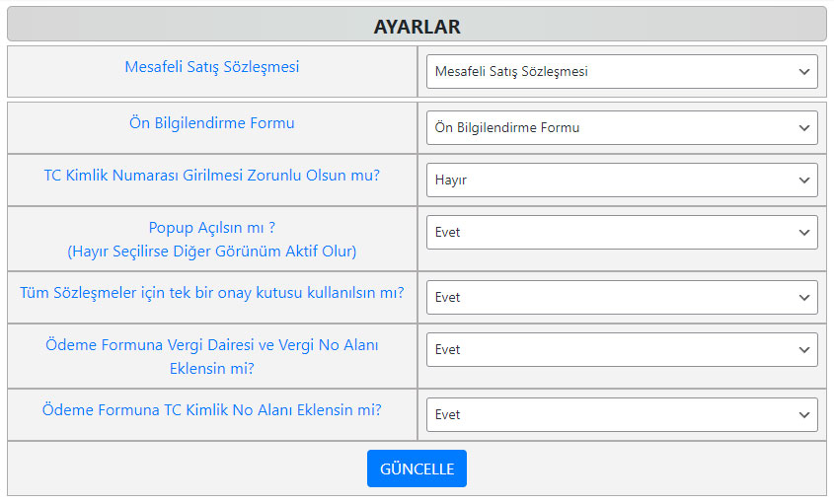Viewport: 834px width, 504px height.
Task: Click the Ödeme Formuna Vergi Dairesi label
Action: point(211,356)
